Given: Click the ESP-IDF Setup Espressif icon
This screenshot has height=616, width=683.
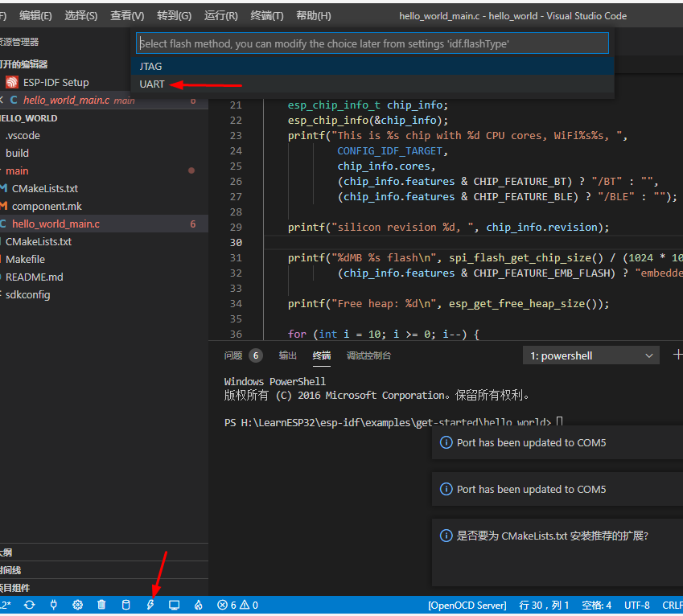Looking at the screenshot, I should tap(12, 82).
